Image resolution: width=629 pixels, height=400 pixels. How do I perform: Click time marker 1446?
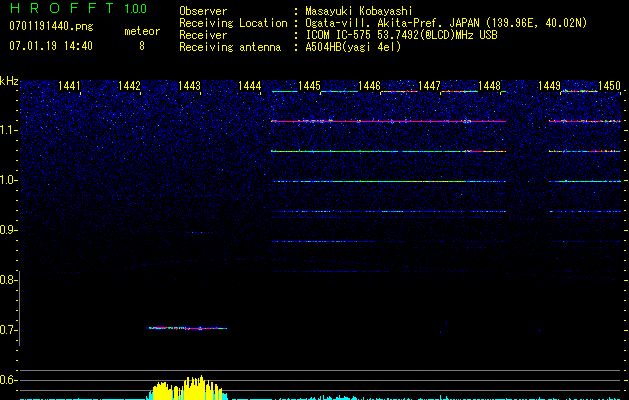[x=369, y=86]
